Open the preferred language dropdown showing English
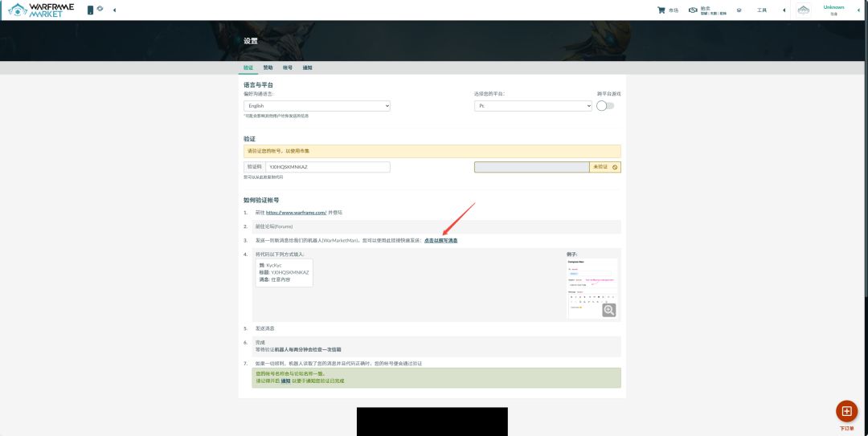The width and height of the screenshot is (868, 436). [317, 106]
